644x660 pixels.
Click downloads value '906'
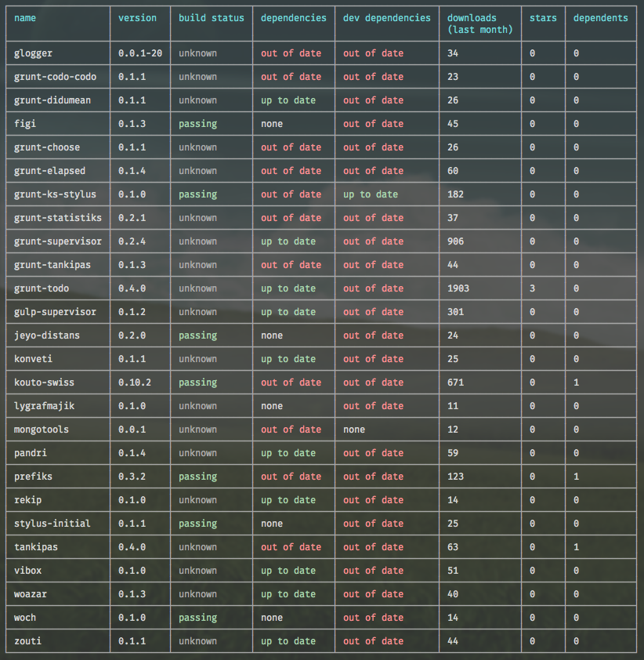click(x=455, y=241)
